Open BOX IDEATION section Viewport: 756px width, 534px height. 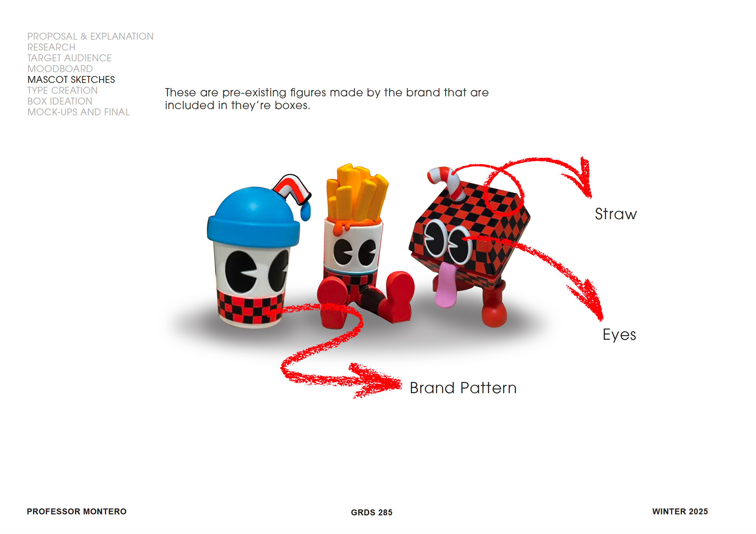click(59, 101)
